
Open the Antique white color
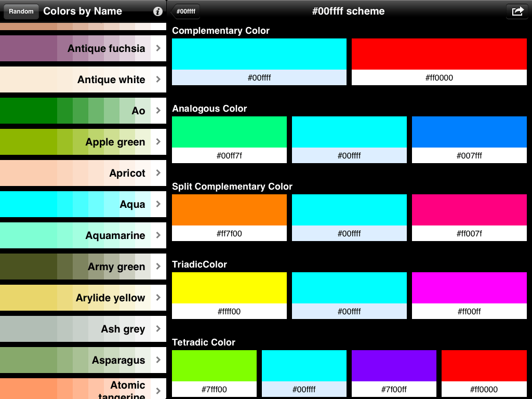click(83, 79)
